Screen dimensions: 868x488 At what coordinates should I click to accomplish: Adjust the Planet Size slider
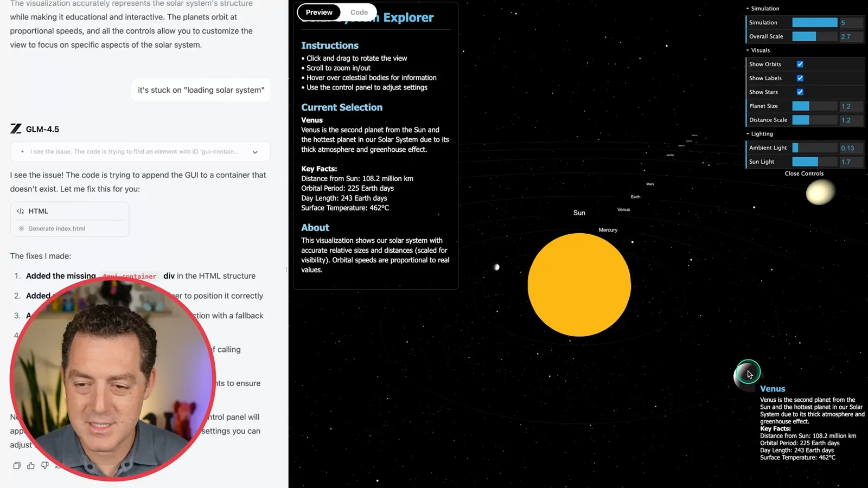(815, 106)
